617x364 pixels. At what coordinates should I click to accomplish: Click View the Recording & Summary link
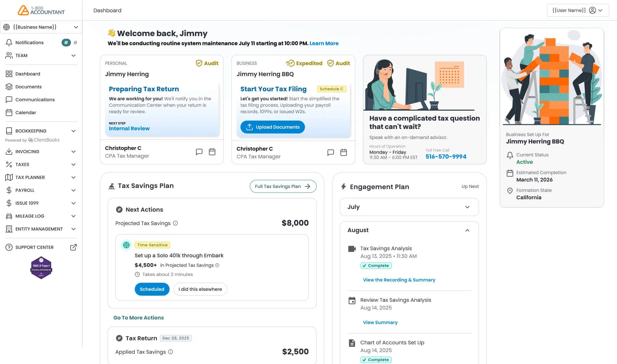coord(399,280)
